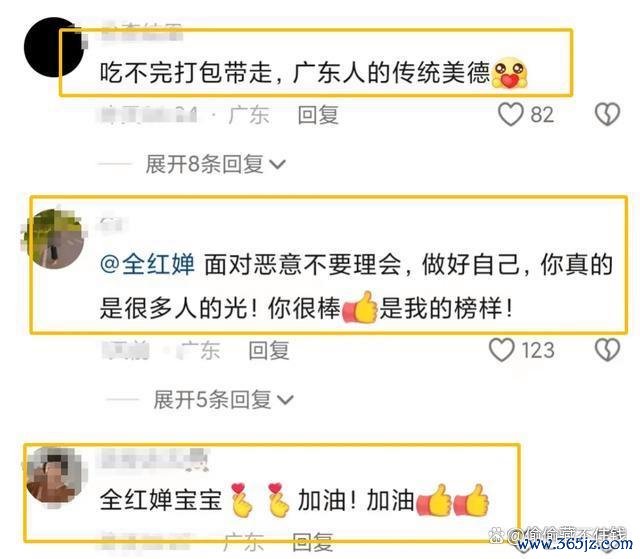Reply to the 面对恶意不要理会 comment
The height and width of the screenshot is (559, 640).
tap(269, 350)
